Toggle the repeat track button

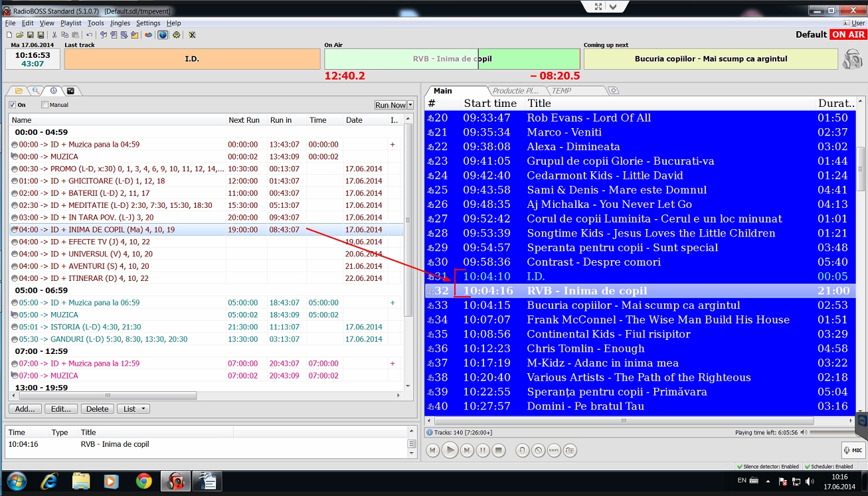[x=523, y=450]
